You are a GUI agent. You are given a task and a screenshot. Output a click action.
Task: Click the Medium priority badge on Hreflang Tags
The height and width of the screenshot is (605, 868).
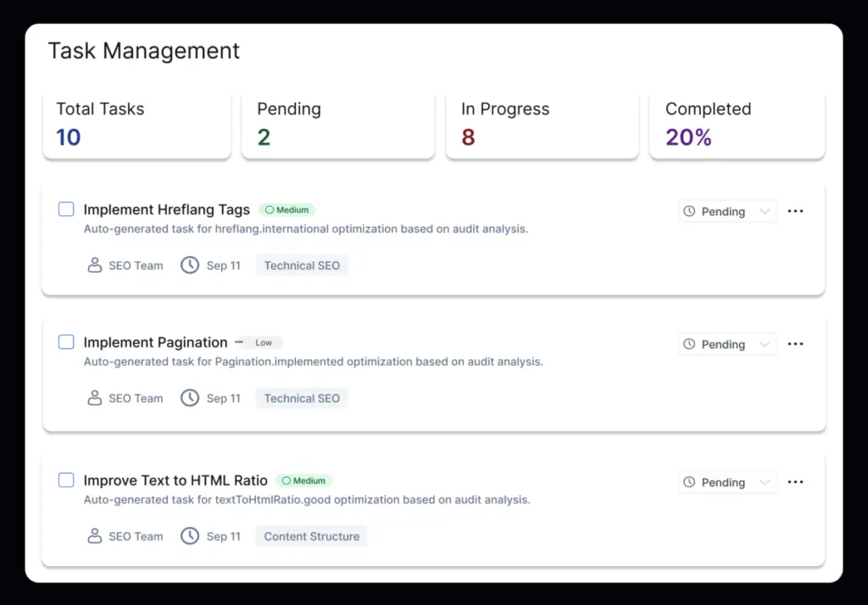pos(287,208)
